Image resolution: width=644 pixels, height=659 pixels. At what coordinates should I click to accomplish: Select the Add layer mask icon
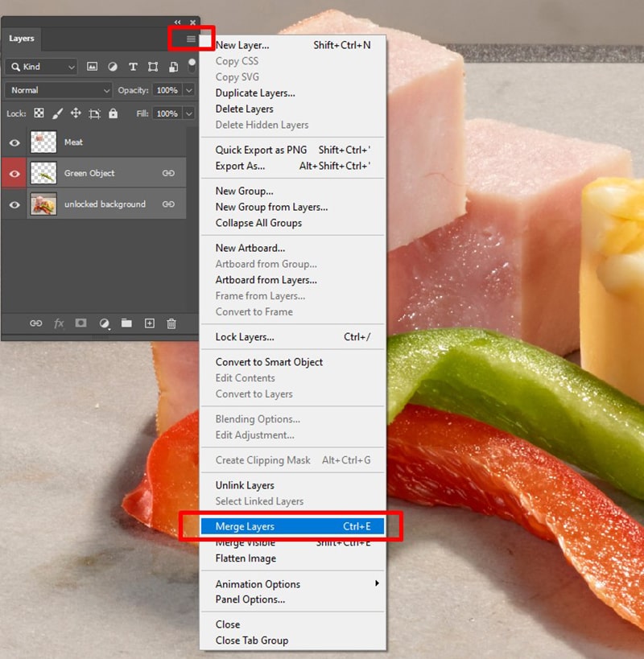(x=80, y=323)
